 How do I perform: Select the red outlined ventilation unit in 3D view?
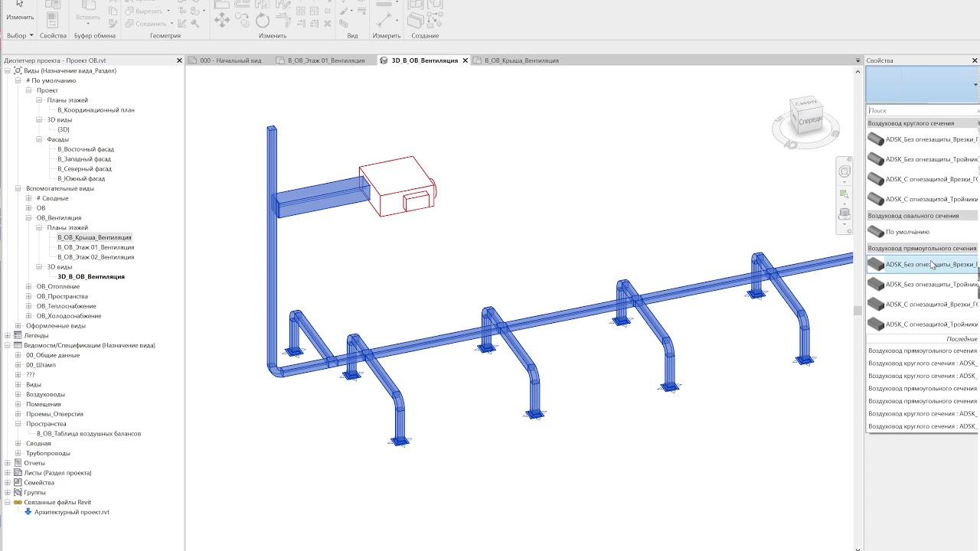[x=398, y=186]
